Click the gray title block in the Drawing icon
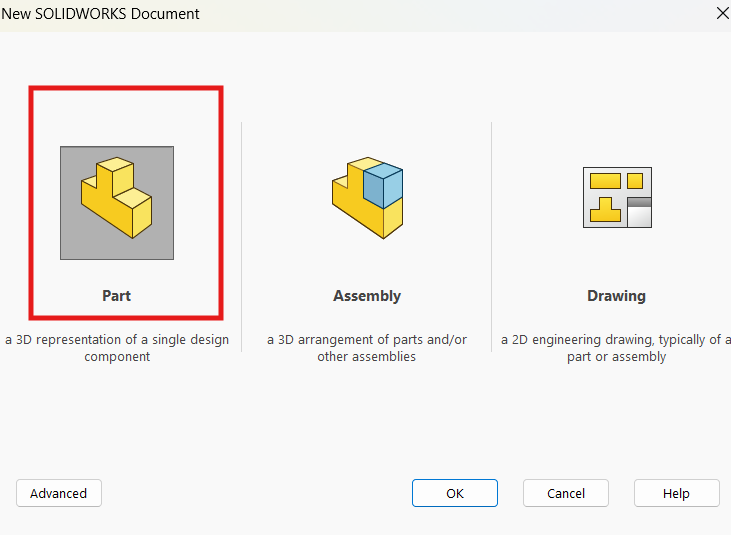The image size is (731, 535). (x=638, y=213)
